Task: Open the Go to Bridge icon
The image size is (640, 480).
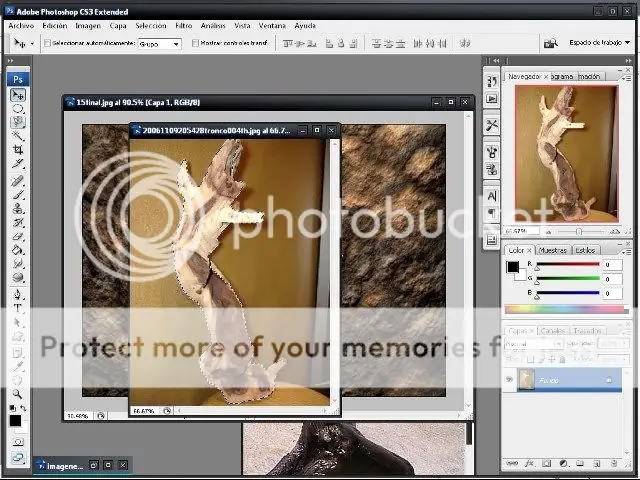Action: (550, 43)
